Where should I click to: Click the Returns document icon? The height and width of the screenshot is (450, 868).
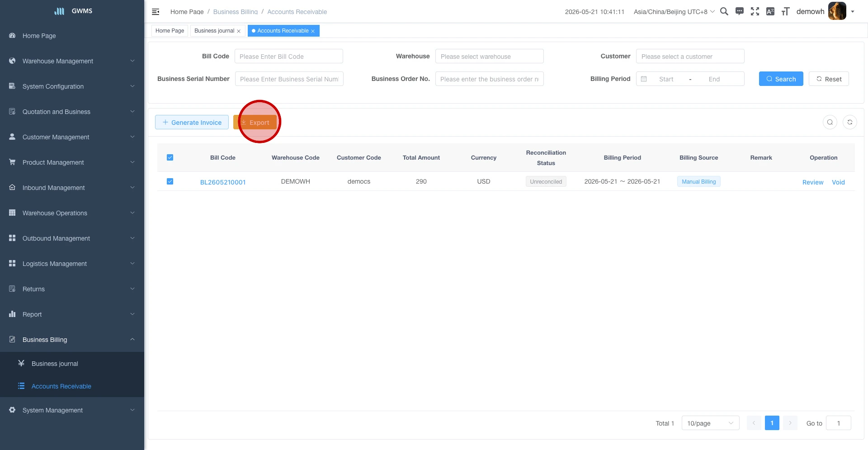pyautogui.click(x=12, y=289)
